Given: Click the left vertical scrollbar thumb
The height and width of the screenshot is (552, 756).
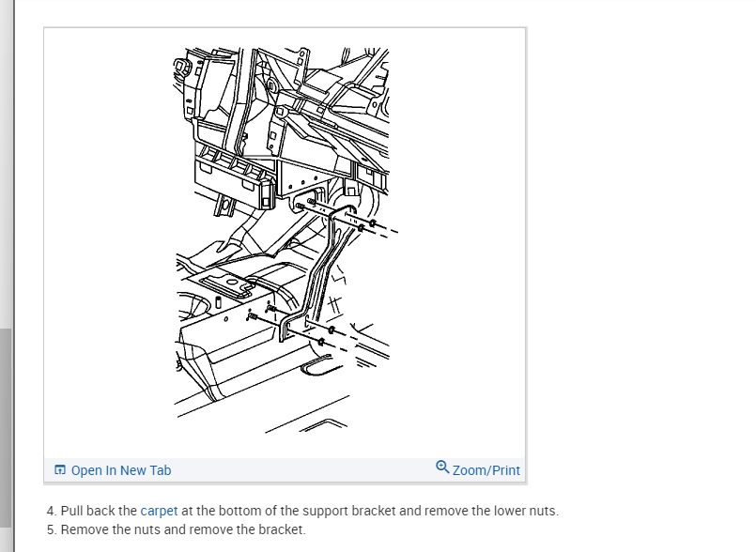Looking at the screenshot, I should [x=6, y=428].
